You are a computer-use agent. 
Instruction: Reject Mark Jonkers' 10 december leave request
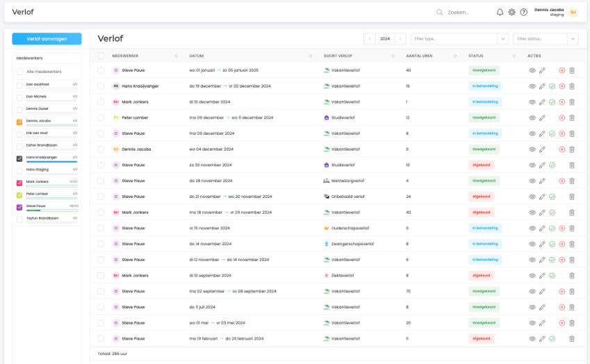coord(562,102)
